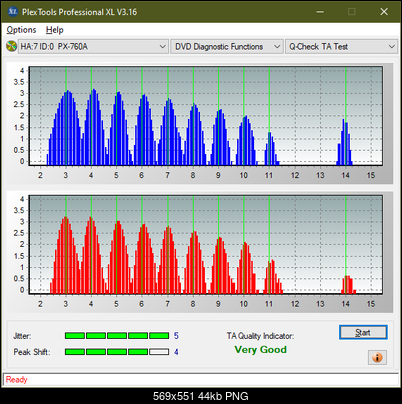Click the Jitter quality bar indicator
This screenshot has width=402, height=404.
(117, 336)
